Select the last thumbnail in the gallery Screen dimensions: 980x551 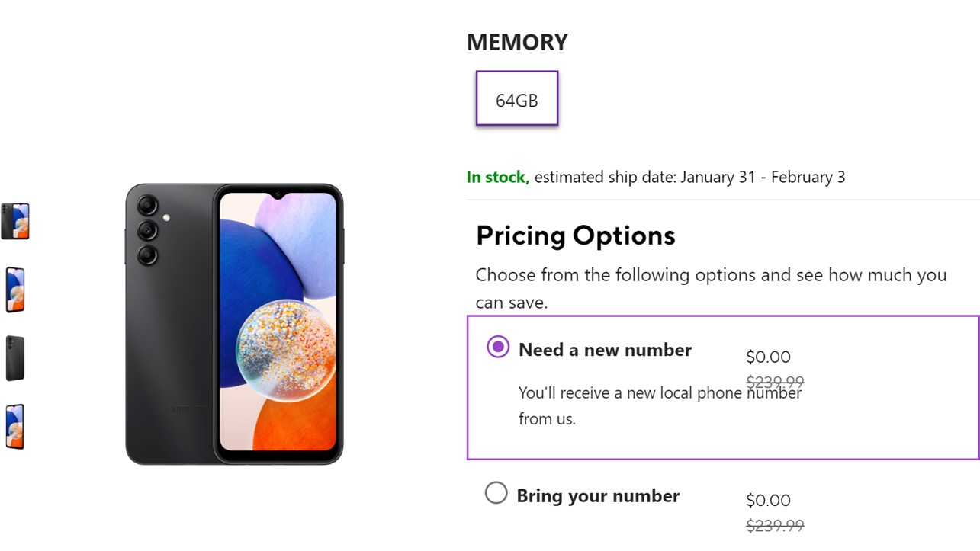(x=15, y=427)
